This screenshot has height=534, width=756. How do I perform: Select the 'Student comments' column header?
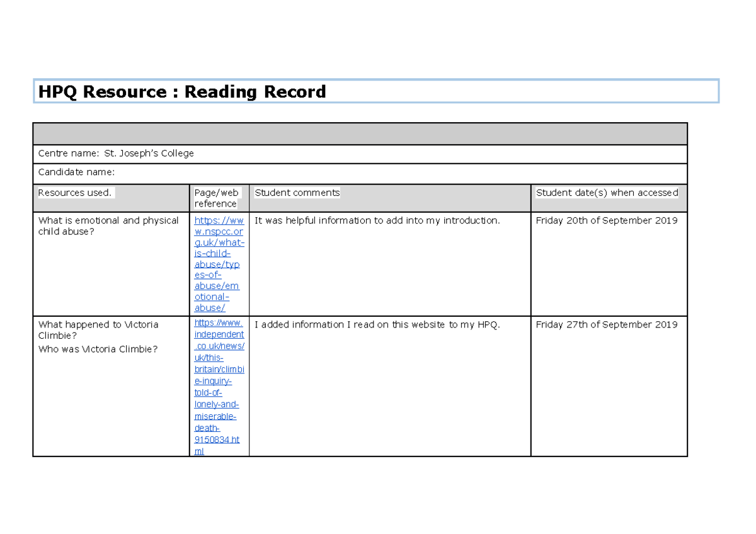click(x=297, y=193)
